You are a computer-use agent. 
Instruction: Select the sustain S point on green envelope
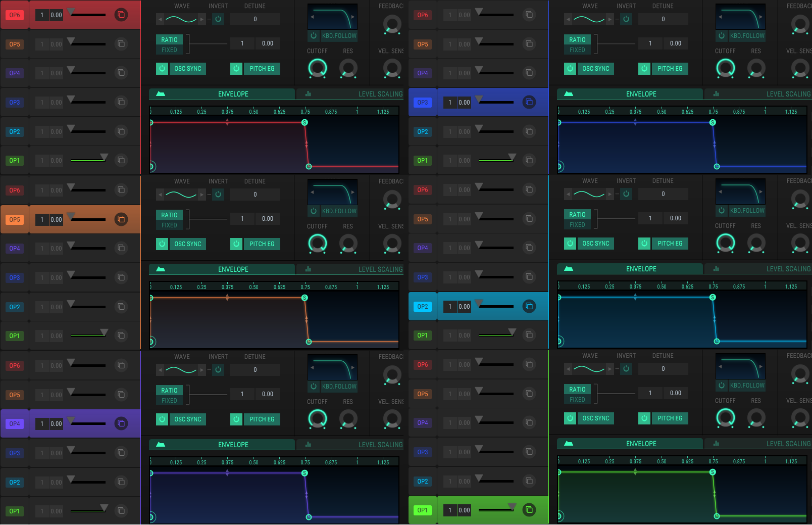tap(713, 472)
